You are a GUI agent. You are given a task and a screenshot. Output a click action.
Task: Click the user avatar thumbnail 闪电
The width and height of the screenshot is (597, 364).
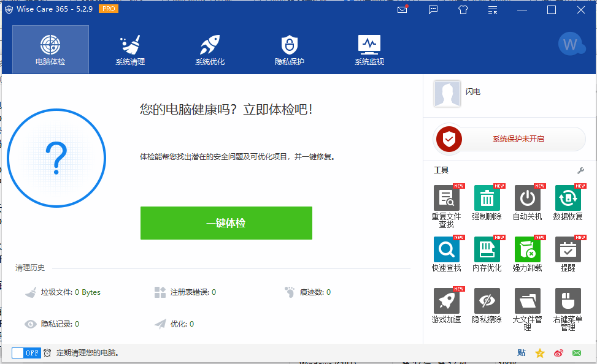pos(447,93)
